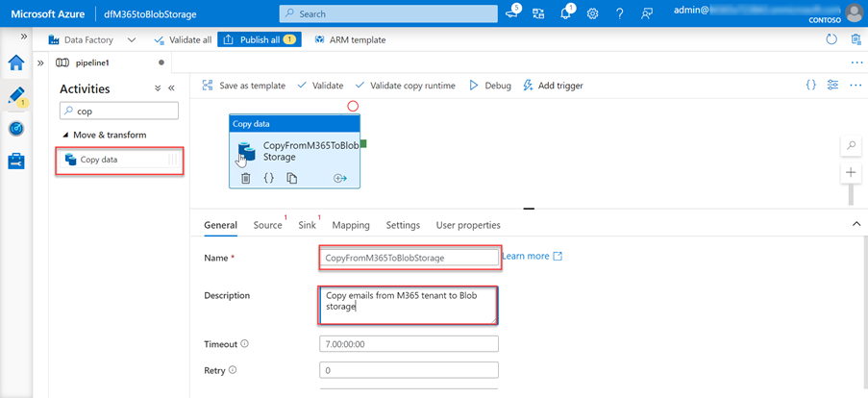This screenshot has width=868, height=398.
Task: Click the activities search field containing cop
Action: [x=119, y=111]
